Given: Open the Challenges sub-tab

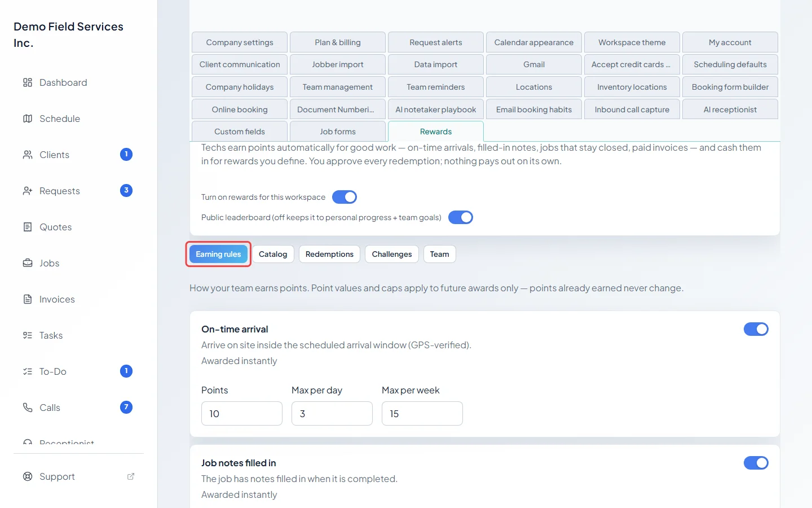Looking at the screenshot, I should coord(392,254).
